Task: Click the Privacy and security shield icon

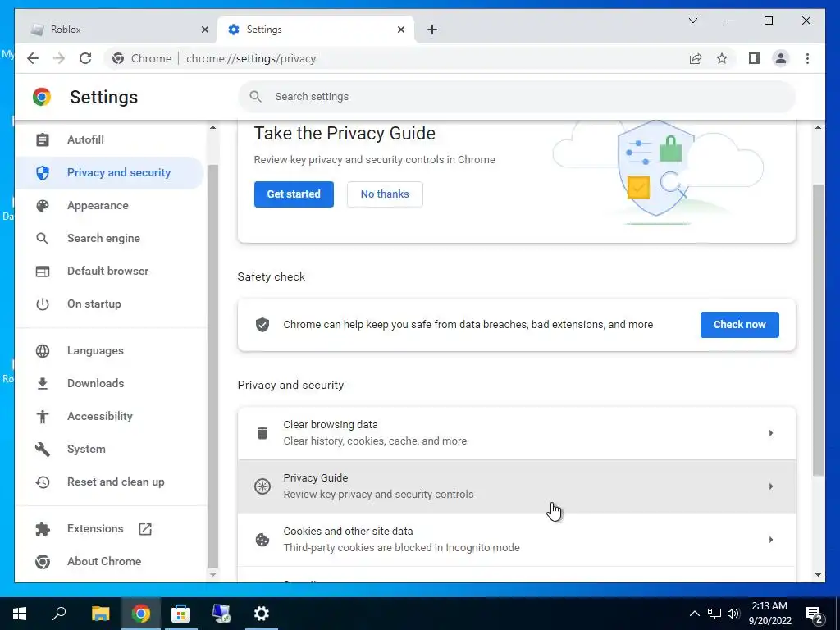Action: tap(43, 172)
